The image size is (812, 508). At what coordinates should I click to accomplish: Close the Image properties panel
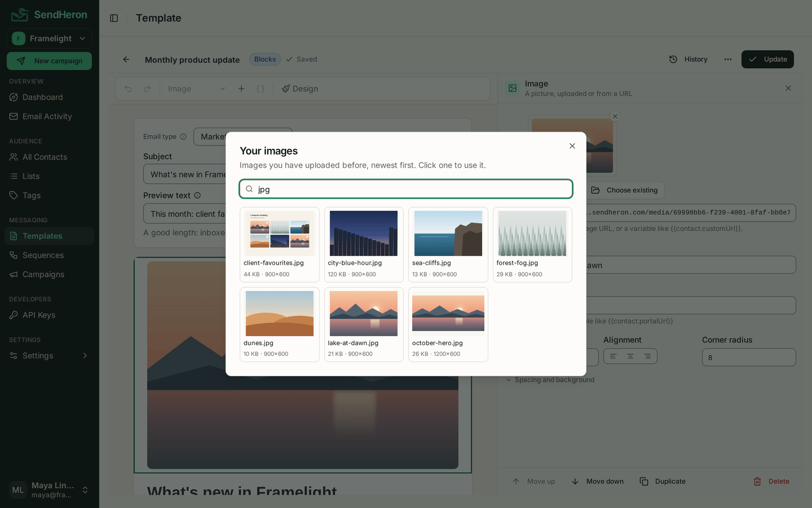pyautogui.click(x=788, y=88)
